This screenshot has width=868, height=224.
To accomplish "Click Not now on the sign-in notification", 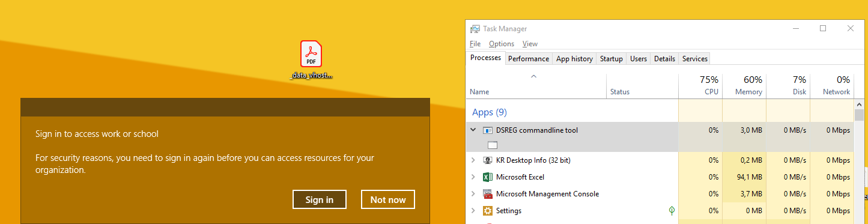I will point(388,200).
